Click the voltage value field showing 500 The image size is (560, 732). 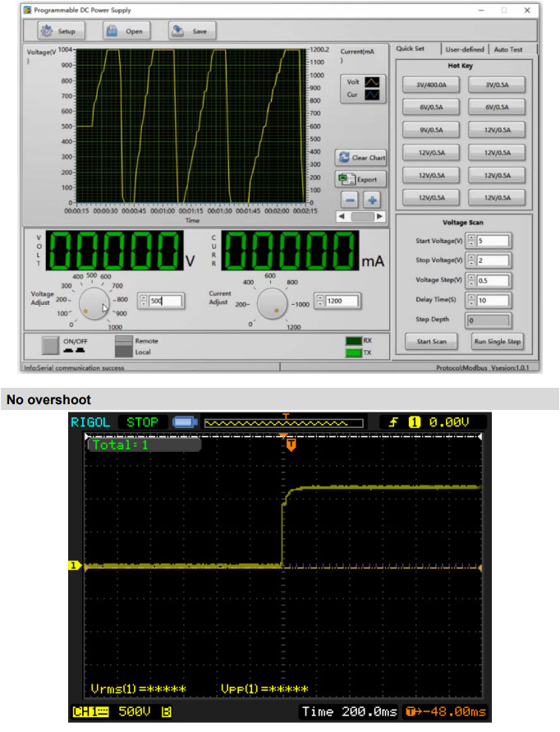coord(165,302)
